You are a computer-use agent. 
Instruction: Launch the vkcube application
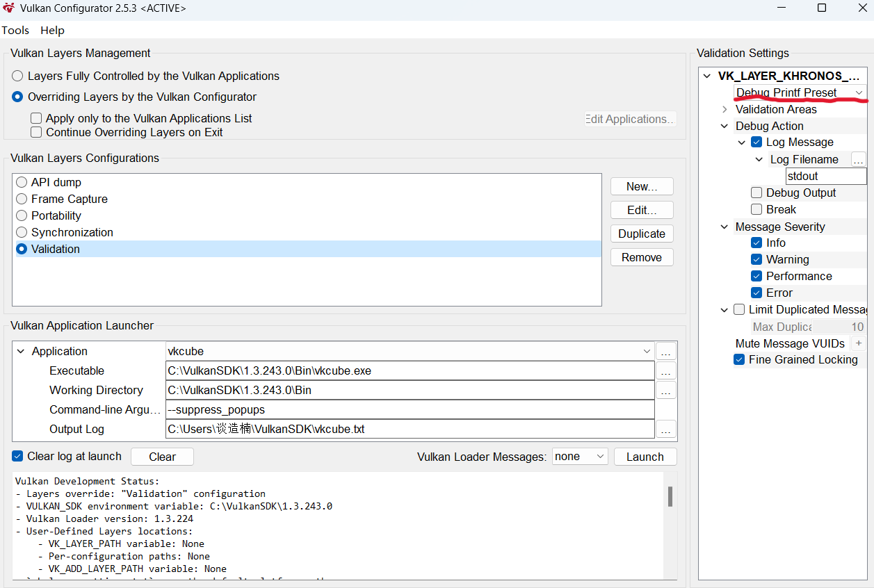645,457
